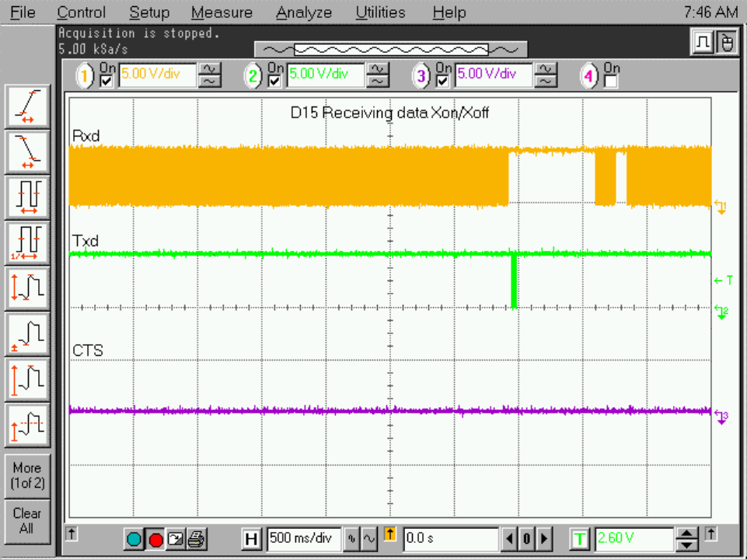Open the Control menu
This screenshot has width=747, height=560.
[81, 12]
